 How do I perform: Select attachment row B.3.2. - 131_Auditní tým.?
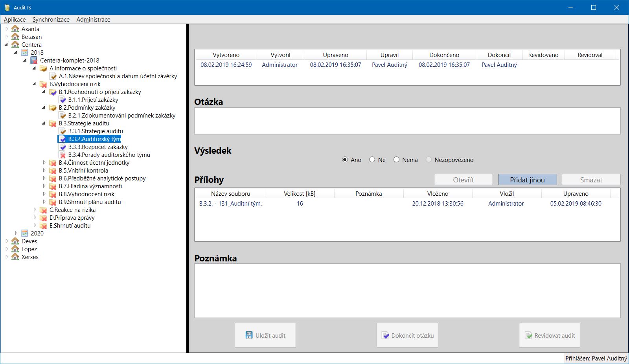tap(407, 204)
